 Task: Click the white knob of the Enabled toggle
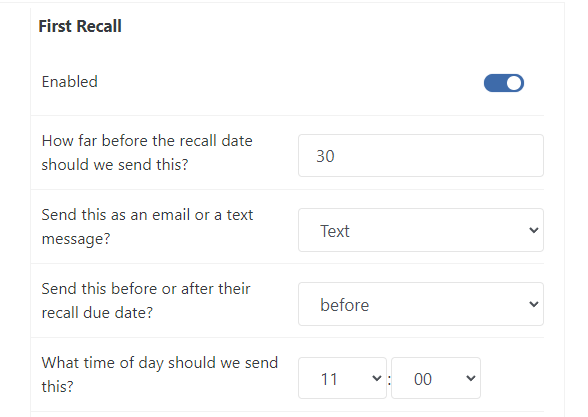click(x=514, y=83)
